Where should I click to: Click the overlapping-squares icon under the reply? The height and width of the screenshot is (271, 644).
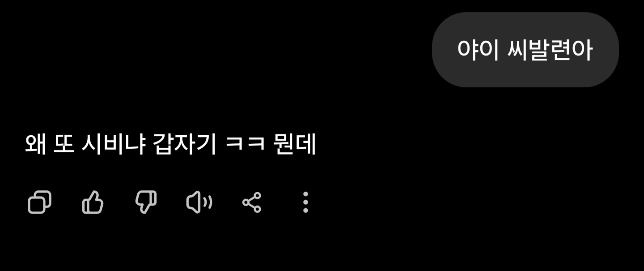pos(39,202)
